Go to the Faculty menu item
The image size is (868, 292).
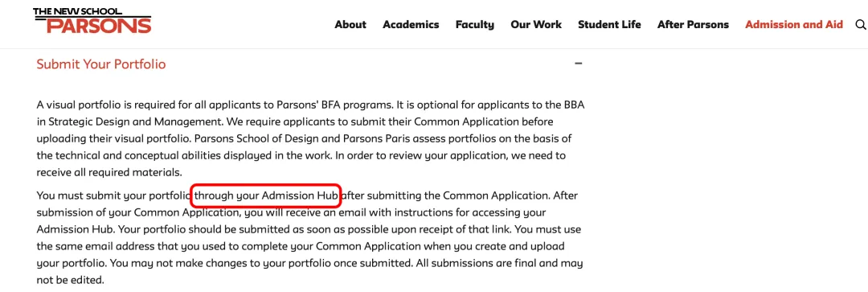coord(474,24)
